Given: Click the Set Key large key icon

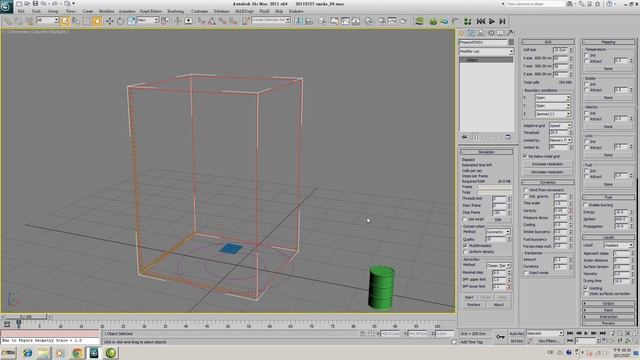Looking at the screenshot, I should [x=500, y=337].
